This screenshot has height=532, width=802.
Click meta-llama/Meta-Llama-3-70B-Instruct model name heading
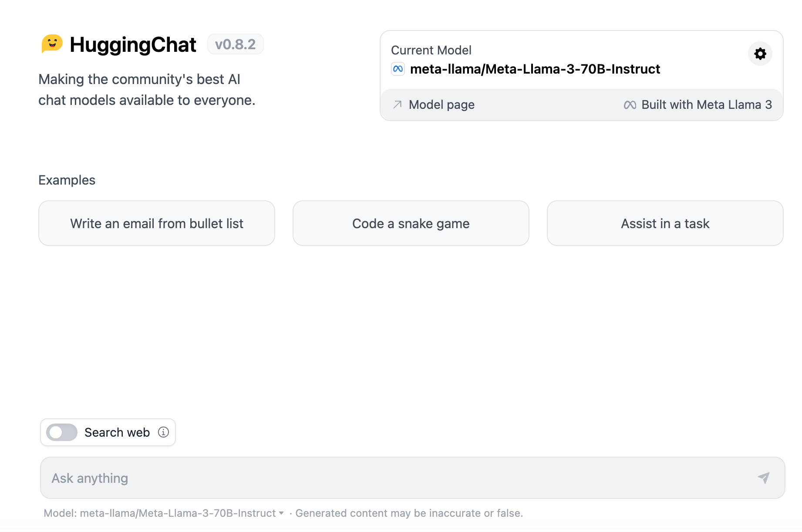535,69
